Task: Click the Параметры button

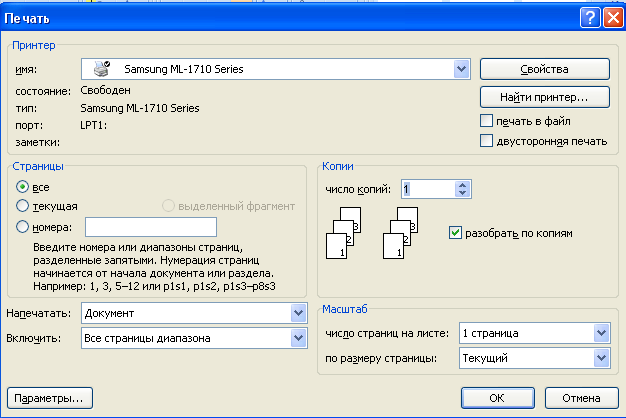Action: click(x=50, y=398)
